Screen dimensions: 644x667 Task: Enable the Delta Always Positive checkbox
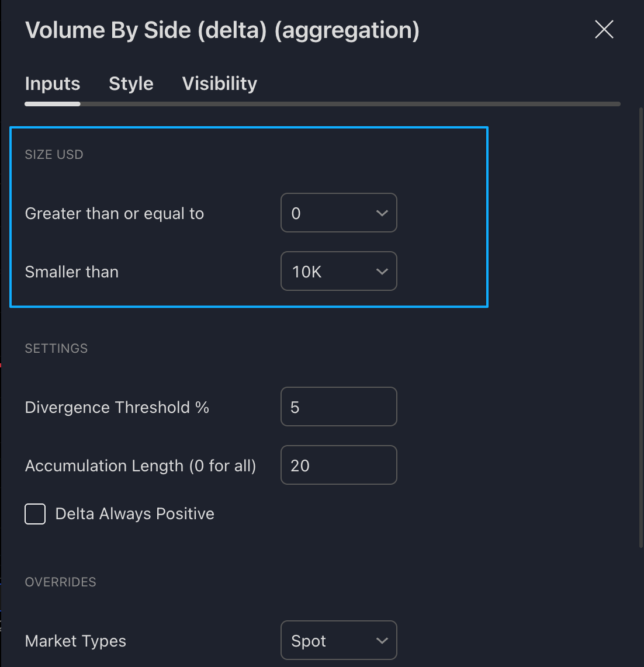35,514
